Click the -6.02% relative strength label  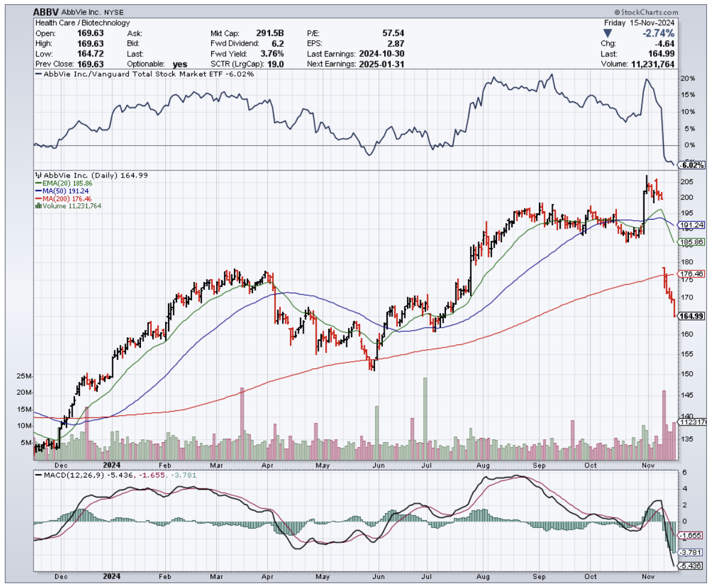point(689,165)
